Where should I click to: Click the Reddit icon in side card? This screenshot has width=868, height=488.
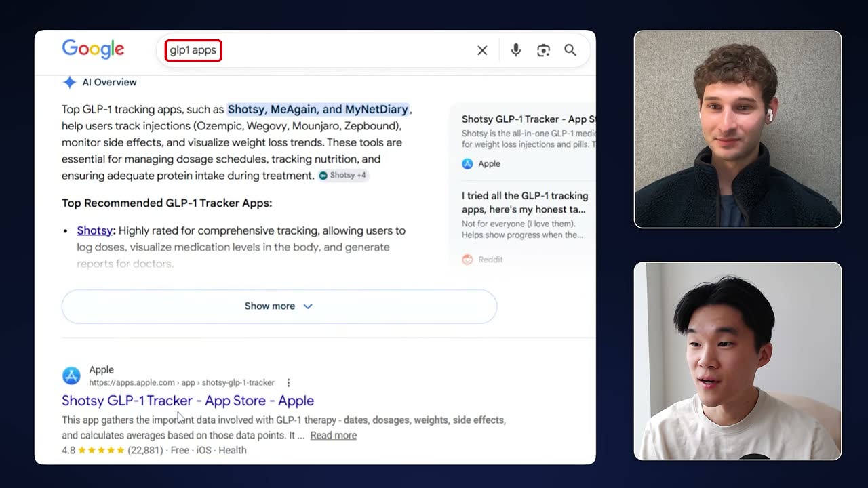467,259
